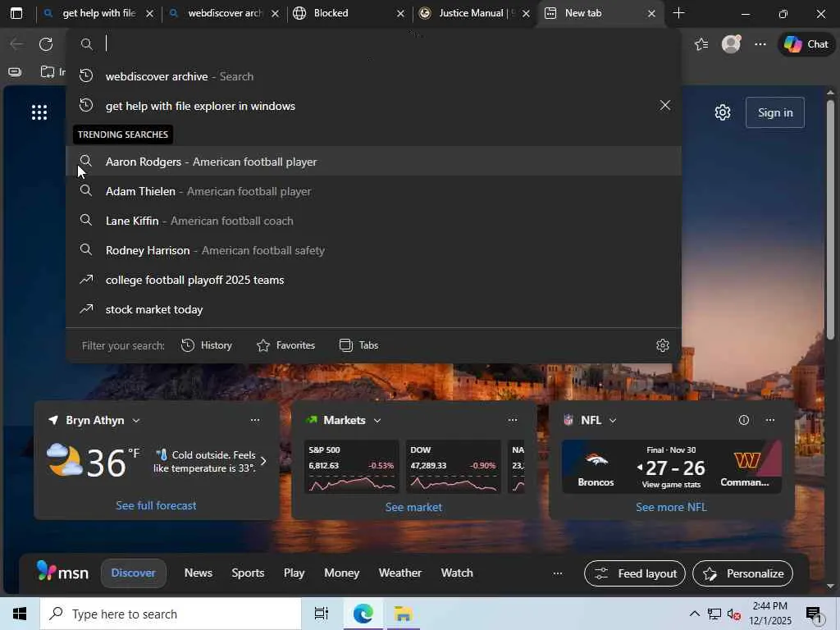Click the Sign in button

point(775,112)
